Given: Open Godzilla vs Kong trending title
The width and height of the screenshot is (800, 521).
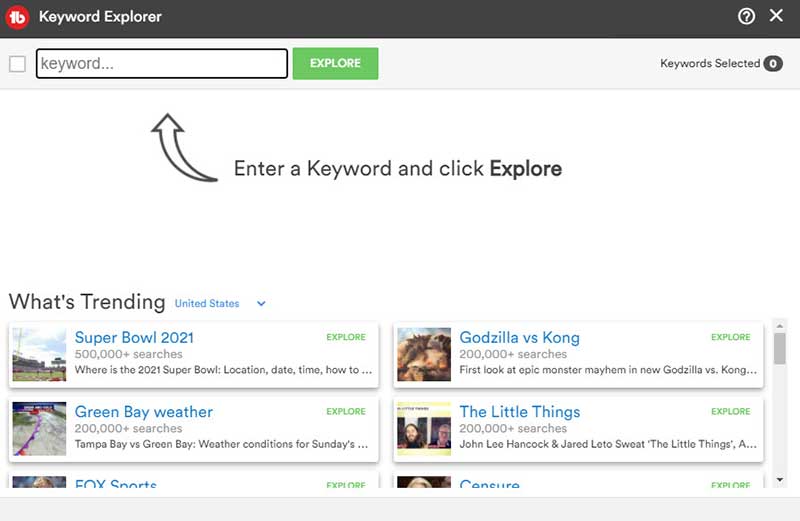Looking at the screenshot, I should pos(519,337).
